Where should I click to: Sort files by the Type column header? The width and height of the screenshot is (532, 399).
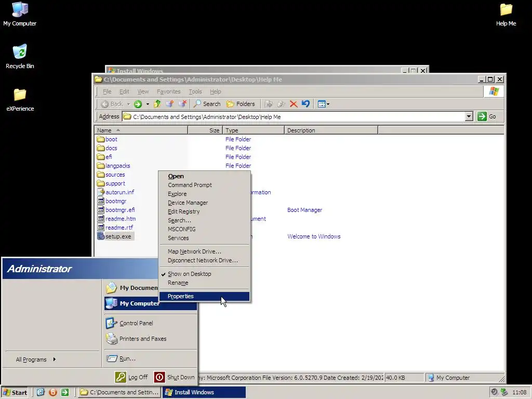(x=254, y=130)
